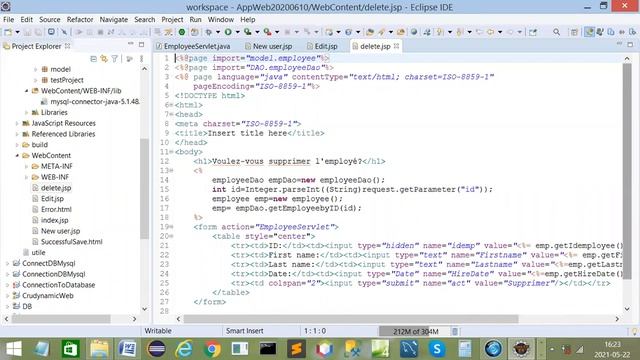Image resolution: width=640 pixels, height=360 pixels.
Task: Expand the model package node
Action: [x=36, y=69]
